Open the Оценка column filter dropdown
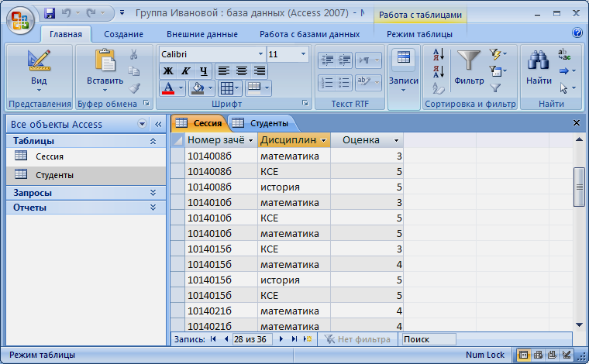 396,140
